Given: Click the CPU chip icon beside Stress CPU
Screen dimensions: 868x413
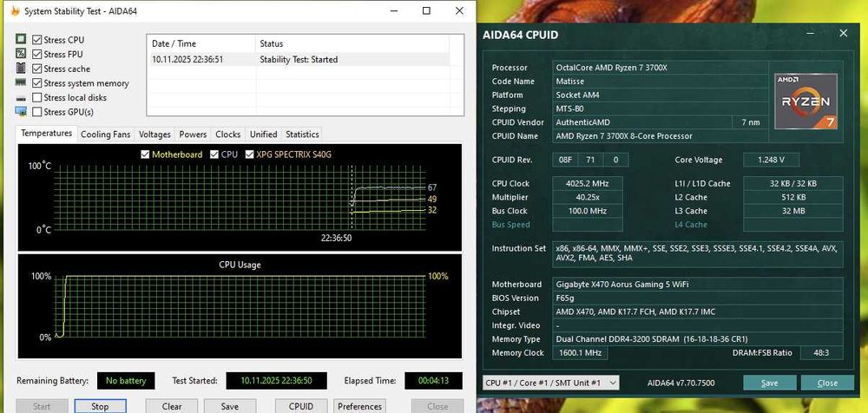Looking at the screenshot, I should tap(21, 39).
